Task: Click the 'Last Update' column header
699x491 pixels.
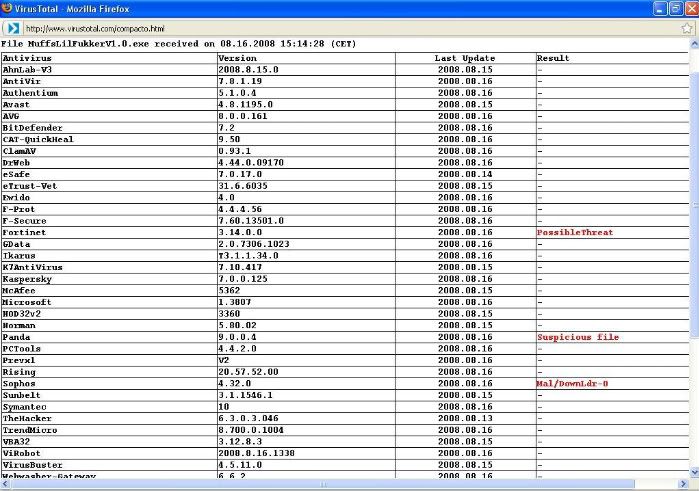Action: [x=465, y=58]
